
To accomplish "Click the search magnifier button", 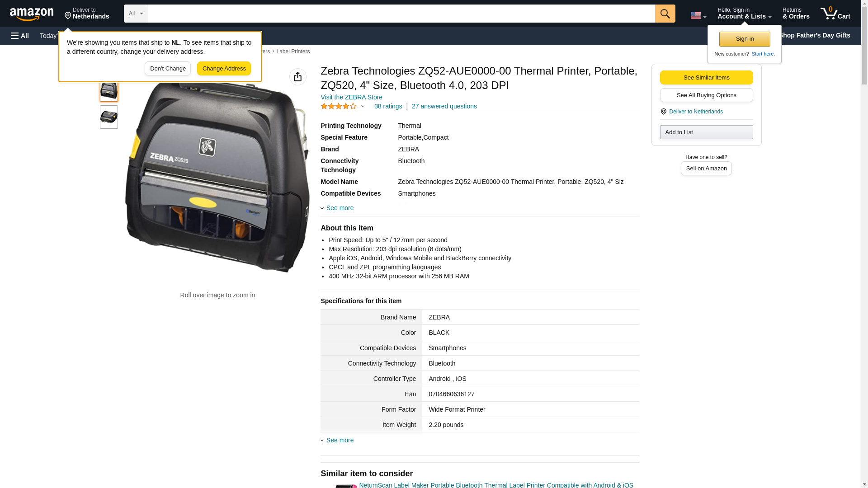I will click(x=665, y=14).
